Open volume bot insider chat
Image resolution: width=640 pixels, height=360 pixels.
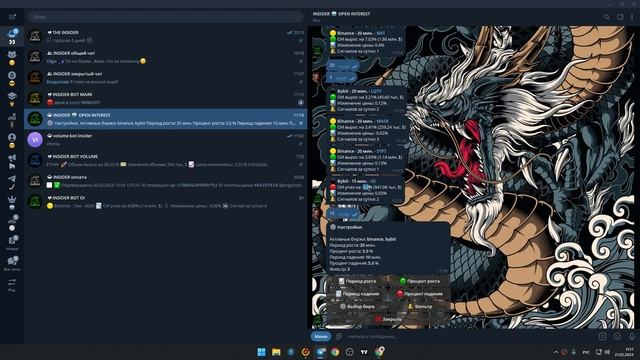(165, 140)
